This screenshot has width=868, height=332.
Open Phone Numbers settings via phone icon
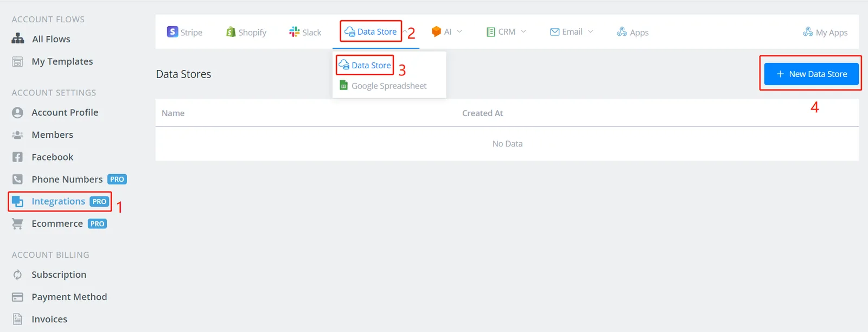point(17,179)
